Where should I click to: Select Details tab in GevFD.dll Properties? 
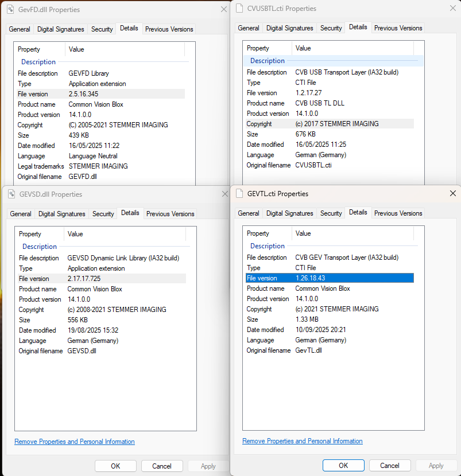129,28
